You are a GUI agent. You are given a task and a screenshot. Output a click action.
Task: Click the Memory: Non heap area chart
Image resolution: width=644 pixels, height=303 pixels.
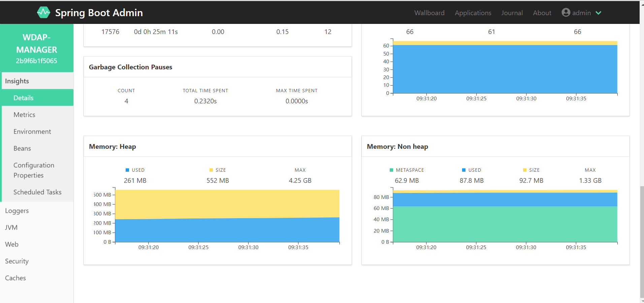pos(505,216)
